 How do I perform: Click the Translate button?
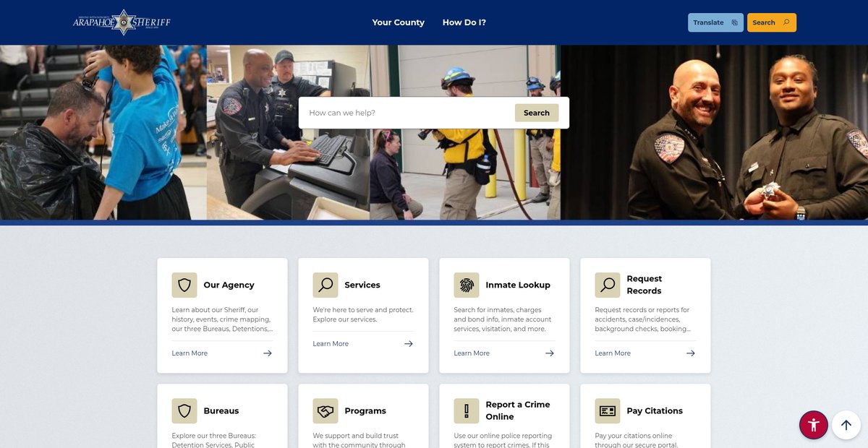tap(715, 22)
